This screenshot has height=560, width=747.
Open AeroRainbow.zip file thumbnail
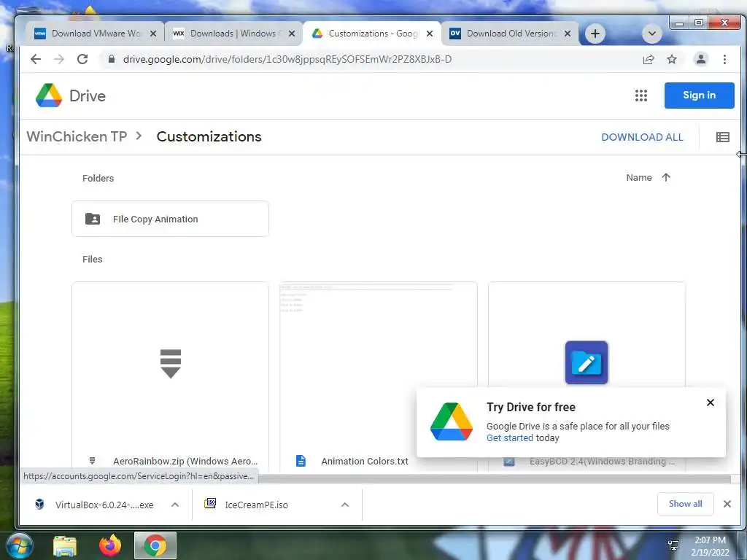(x=170, y=365)
